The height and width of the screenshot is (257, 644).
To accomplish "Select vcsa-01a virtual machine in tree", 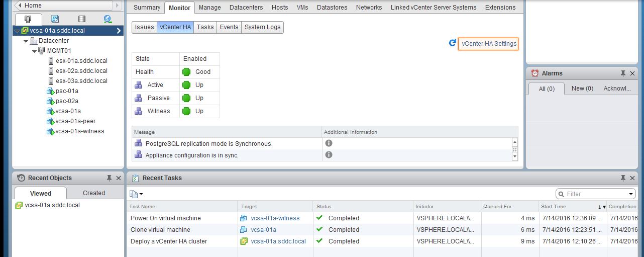I will click(68, 111).
